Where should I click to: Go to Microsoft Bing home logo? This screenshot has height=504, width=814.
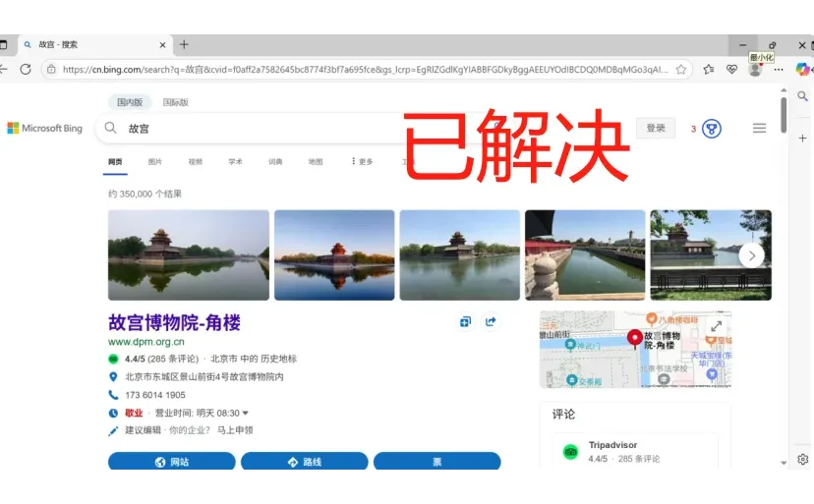coord(44,128)
